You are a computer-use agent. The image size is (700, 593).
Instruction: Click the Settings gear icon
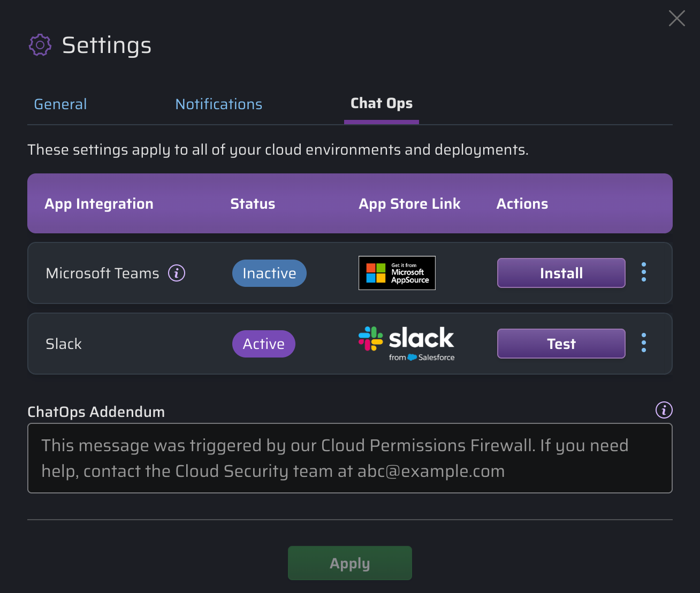40,45
